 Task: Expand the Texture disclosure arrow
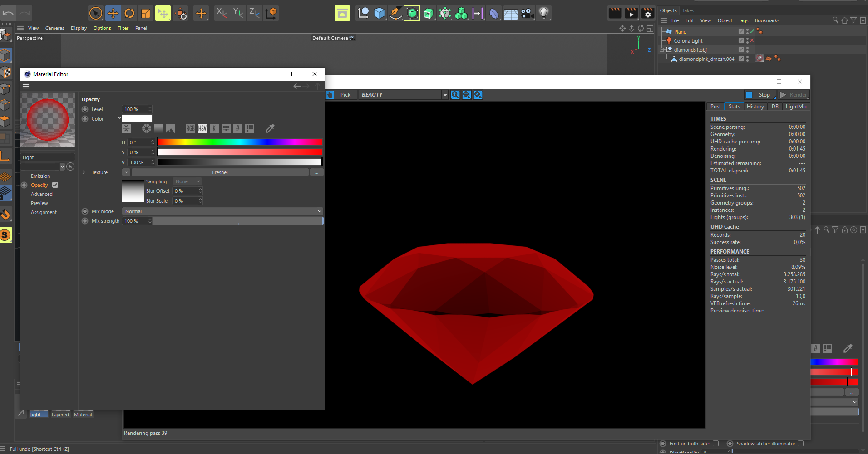(x=84, y=172)
